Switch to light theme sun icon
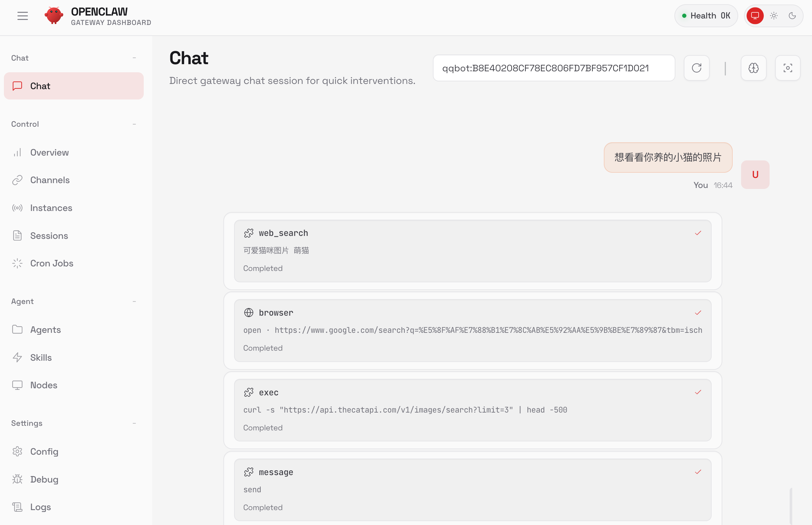Viewport: 812px width, 525px height. (x=773, y=16)
